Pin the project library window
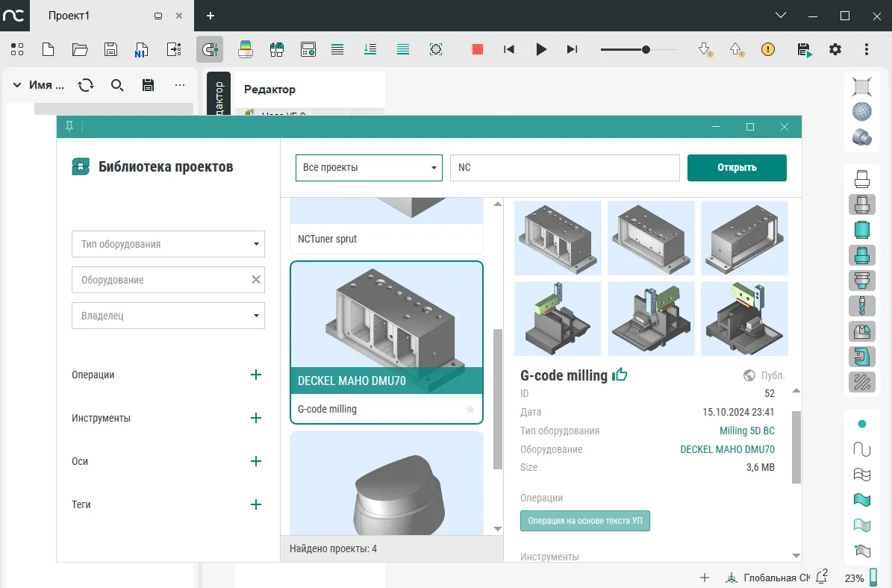Viewport: 892px width, 588px height. (x=69, y=127)
